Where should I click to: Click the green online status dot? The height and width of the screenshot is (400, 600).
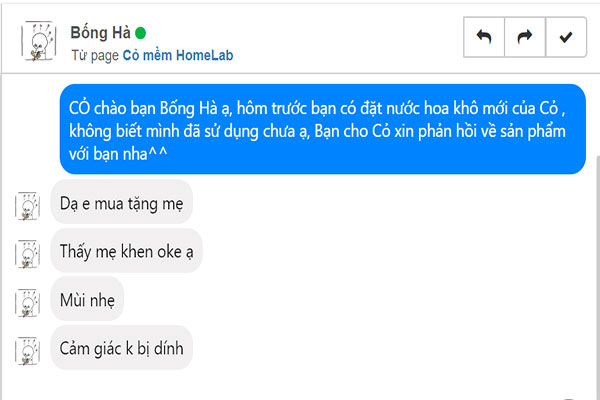pyautogui.click(x=140, y=33)
